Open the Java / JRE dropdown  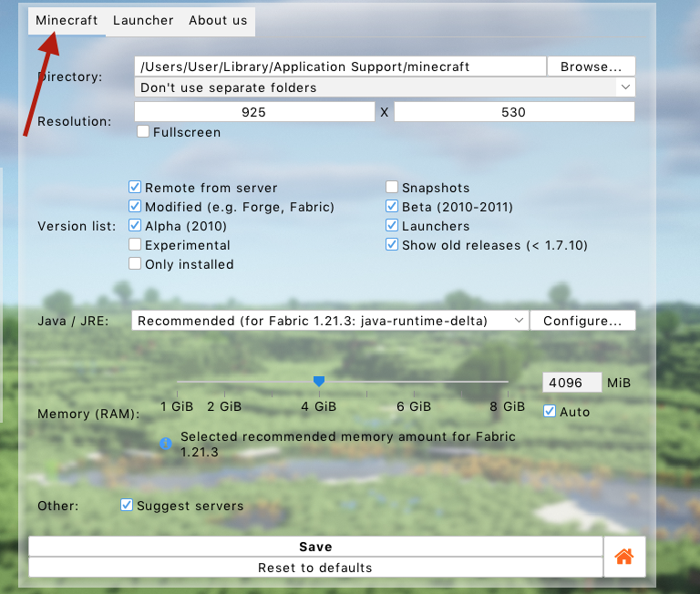(330, 321)
